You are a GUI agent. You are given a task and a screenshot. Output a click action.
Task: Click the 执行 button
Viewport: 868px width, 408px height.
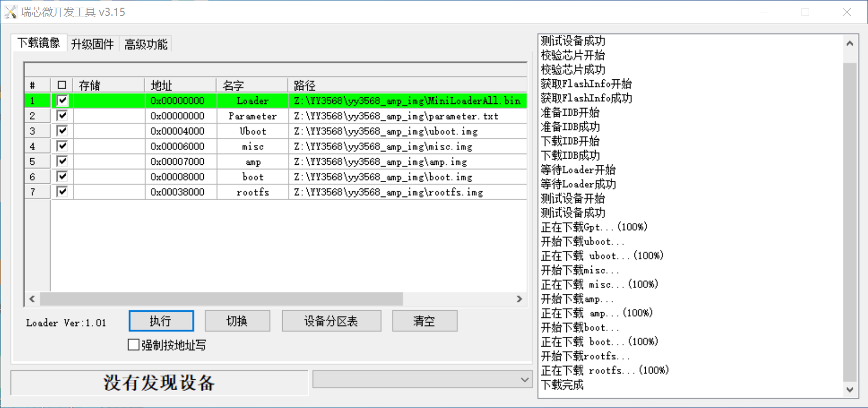tap(161, 321)
